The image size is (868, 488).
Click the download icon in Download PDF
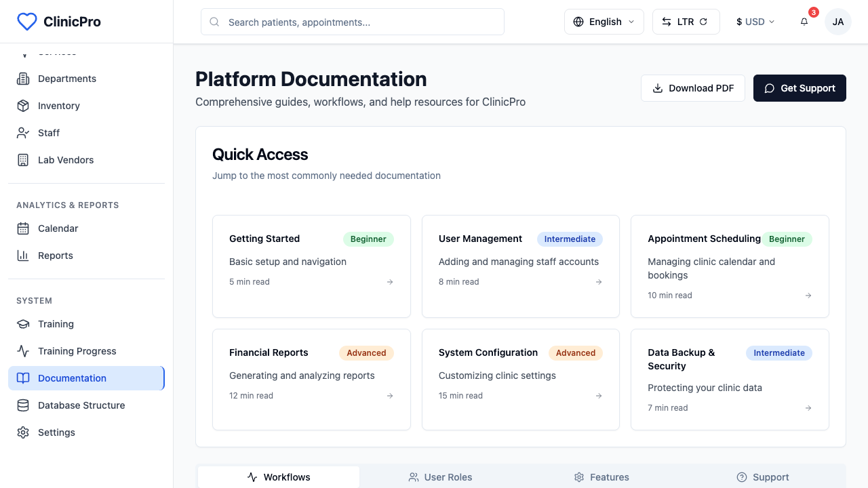(x=658, y=88)
